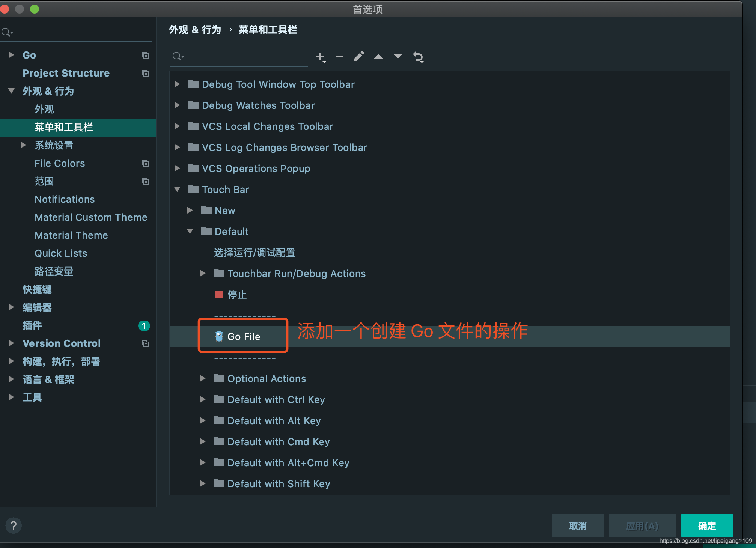Viewport: 756px width, 548px height.
Task: Expand the 编辑器 section
Action: point(11,307)
